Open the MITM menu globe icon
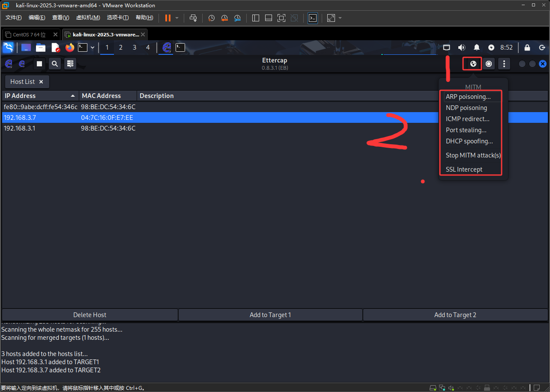 click(x=473, y=64)
